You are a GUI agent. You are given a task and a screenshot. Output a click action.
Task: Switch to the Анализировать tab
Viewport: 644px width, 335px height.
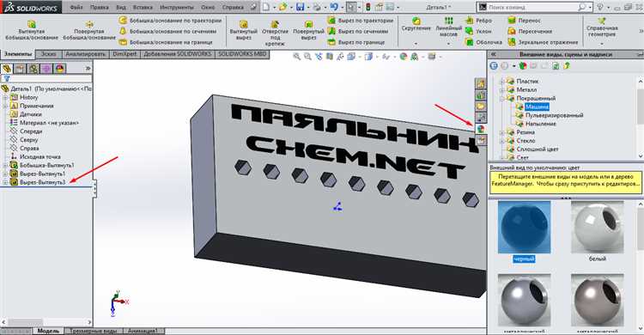coord(86,54)
